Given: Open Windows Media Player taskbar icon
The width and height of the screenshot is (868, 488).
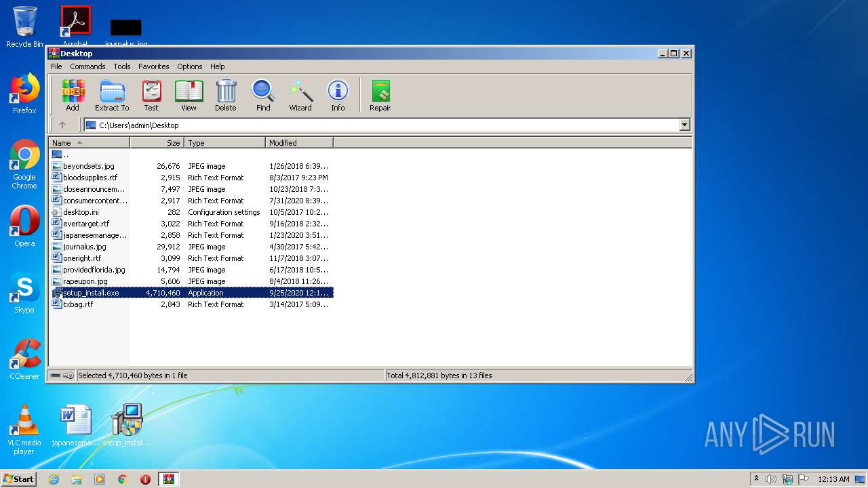Looking at the screenshot, I should coord(100,479).
